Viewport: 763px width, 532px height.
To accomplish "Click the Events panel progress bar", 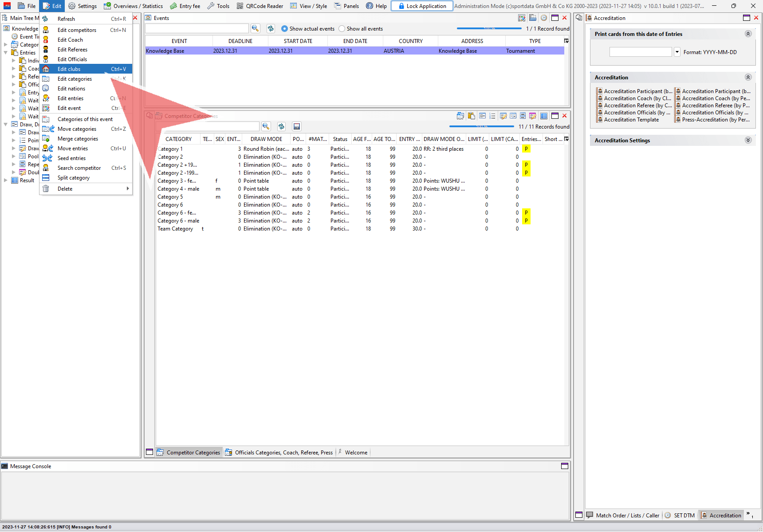I will point(489,28).
